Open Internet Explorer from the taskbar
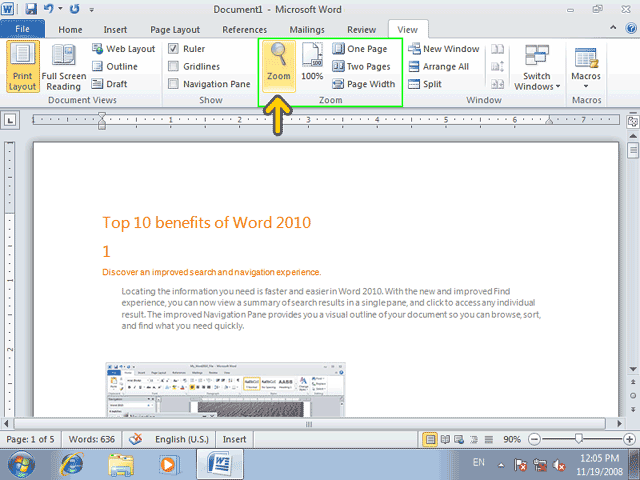640x480 pixels. (x=72, y=464)
